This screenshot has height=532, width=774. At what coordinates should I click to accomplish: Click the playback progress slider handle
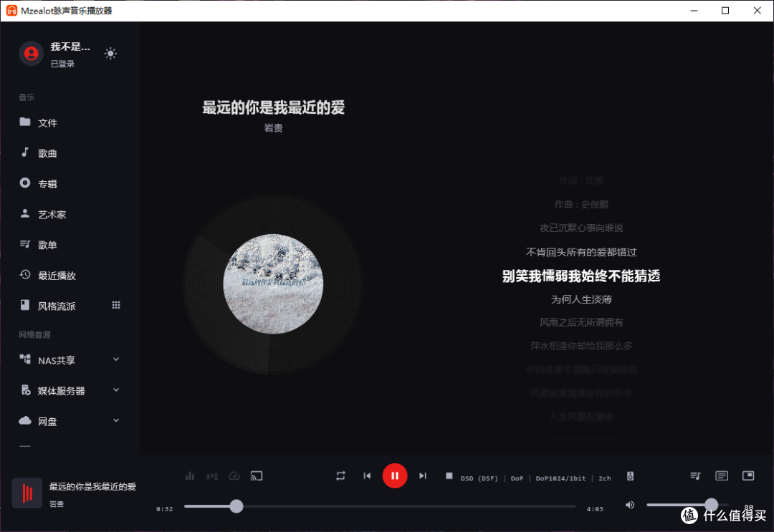236,506
